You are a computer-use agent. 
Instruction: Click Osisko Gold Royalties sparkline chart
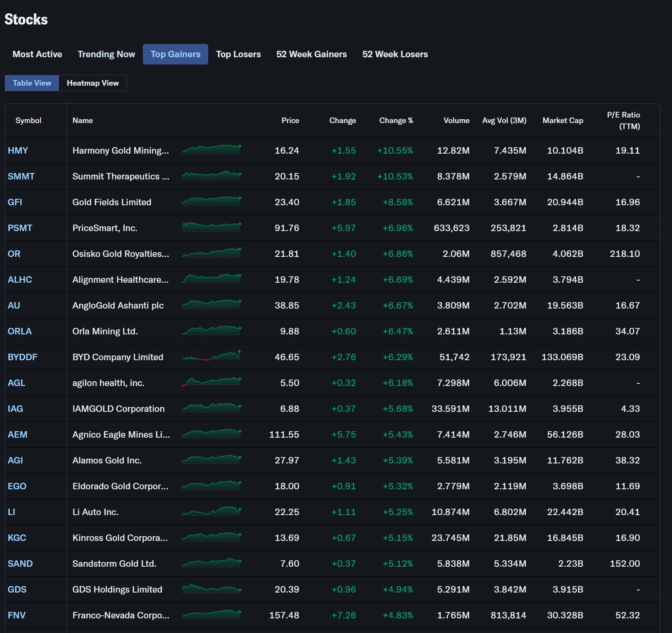pos(211,253)
